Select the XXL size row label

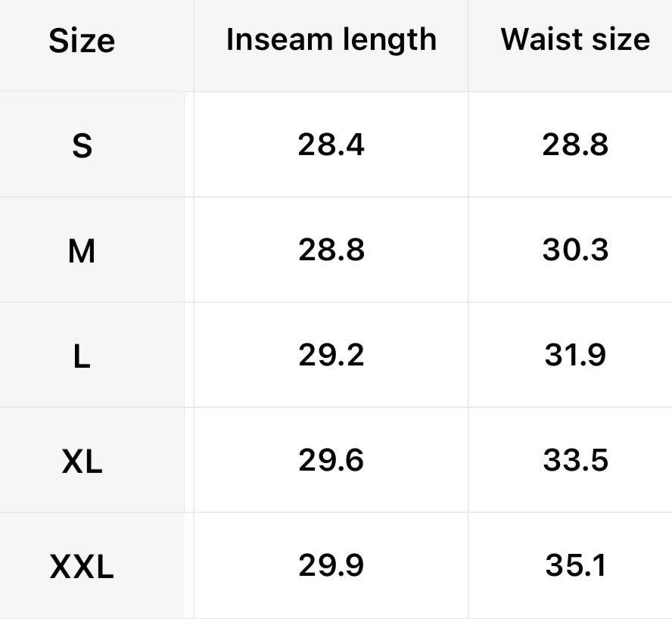[x=82, y=566]
